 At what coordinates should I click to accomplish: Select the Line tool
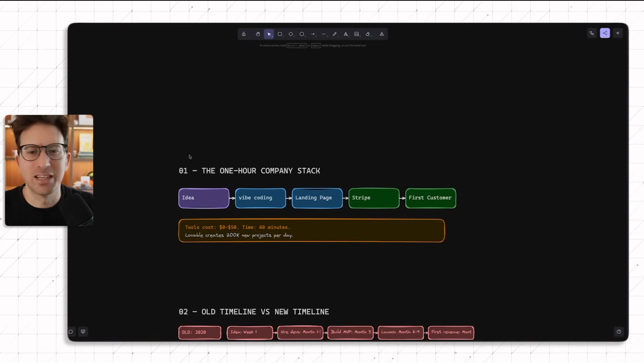(323, 34)
